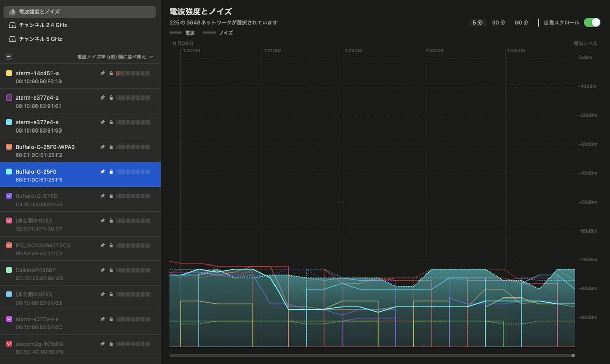Open チャンネル 2.4 GHz sidebar view

tap(43, 25)
